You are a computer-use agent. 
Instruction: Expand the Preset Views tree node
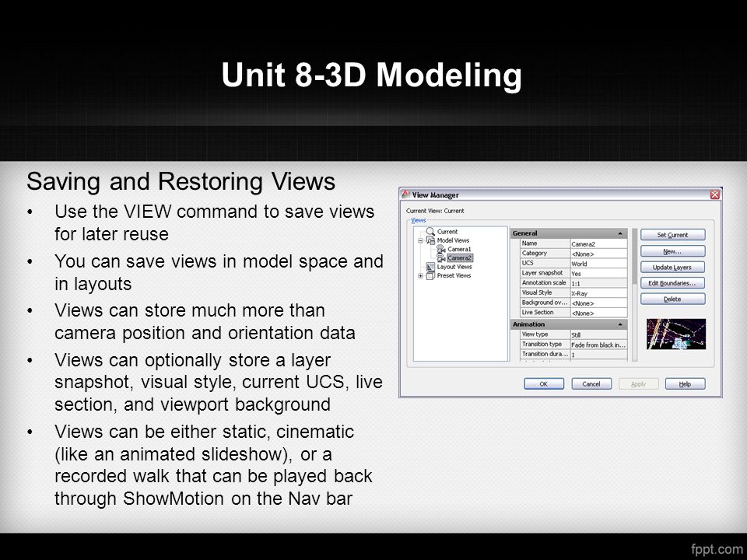point(421,275)
